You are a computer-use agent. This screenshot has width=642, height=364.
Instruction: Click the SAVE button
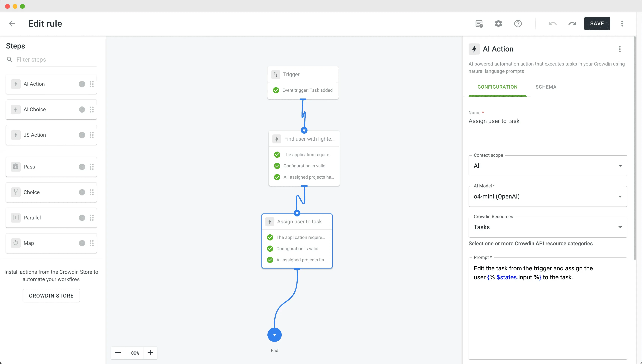(x=597, y=24)
